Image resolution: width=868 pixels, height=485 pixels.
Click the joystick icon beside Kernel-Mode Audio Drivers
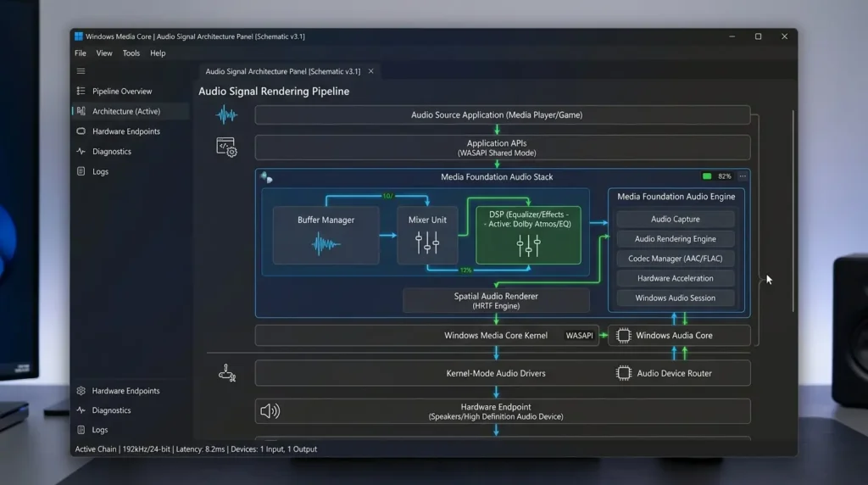tap(226, 373)
